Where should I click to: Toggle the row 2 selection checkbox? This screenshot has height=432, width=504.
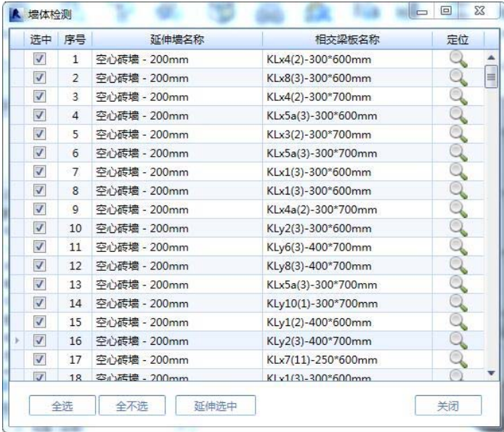(x=39, y=78)
